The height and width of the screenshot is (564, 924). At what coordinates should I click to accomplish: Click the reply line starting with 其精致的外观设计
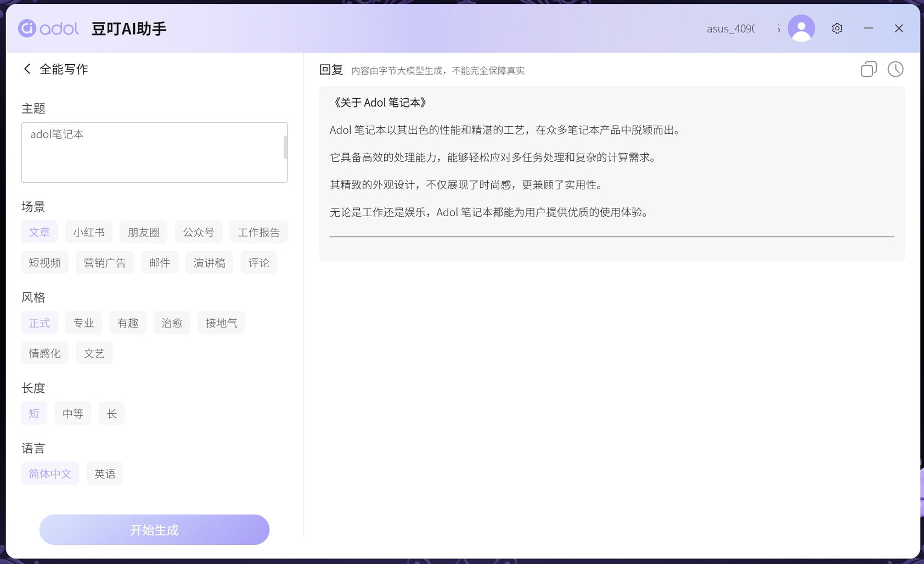tap(467, 185)
